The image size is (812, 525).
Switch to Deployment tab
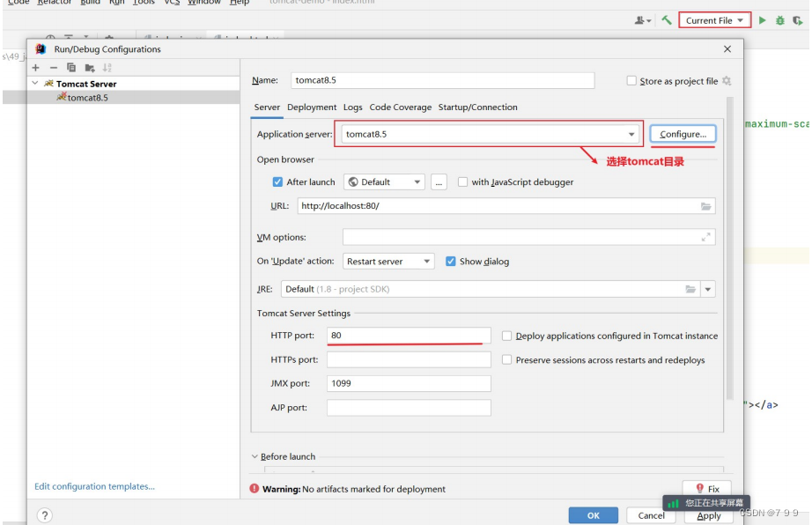312,107
